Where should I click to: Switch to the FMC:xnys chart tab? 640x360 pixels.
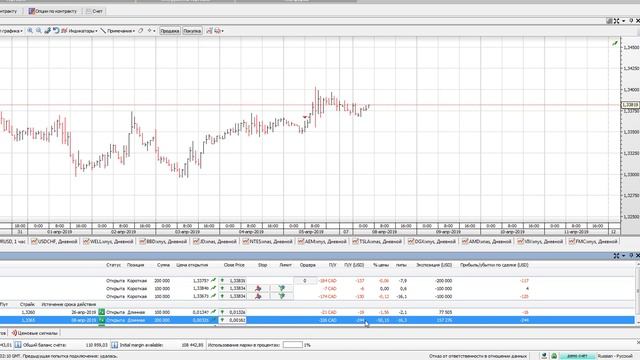coord(593,242)
